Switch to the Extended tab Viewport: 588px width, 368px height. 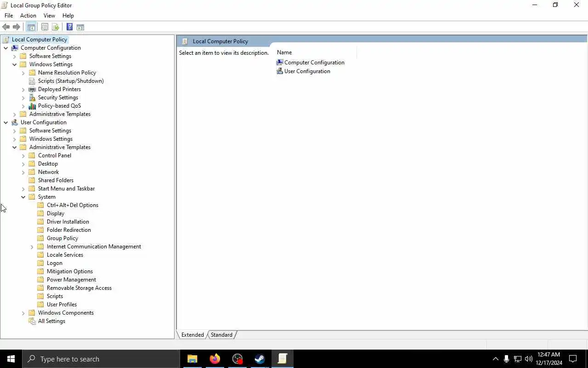(192, 335)
